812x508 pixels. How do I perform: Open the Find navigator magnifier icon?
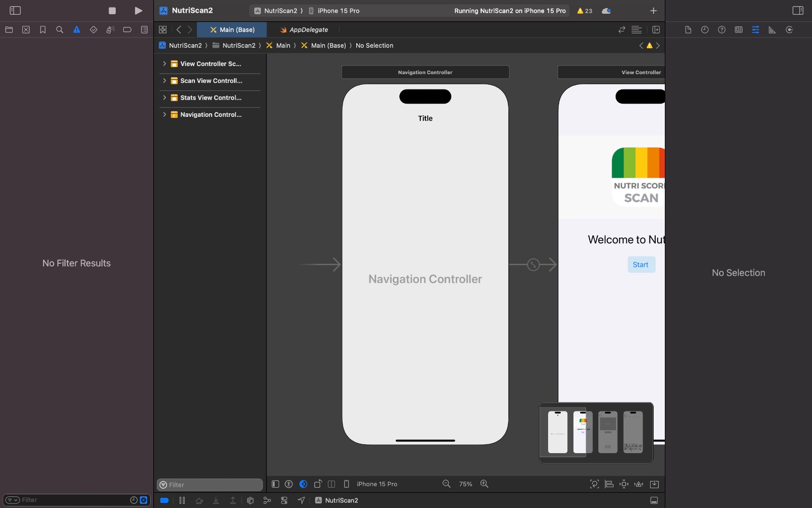click(x=59, y=30)
